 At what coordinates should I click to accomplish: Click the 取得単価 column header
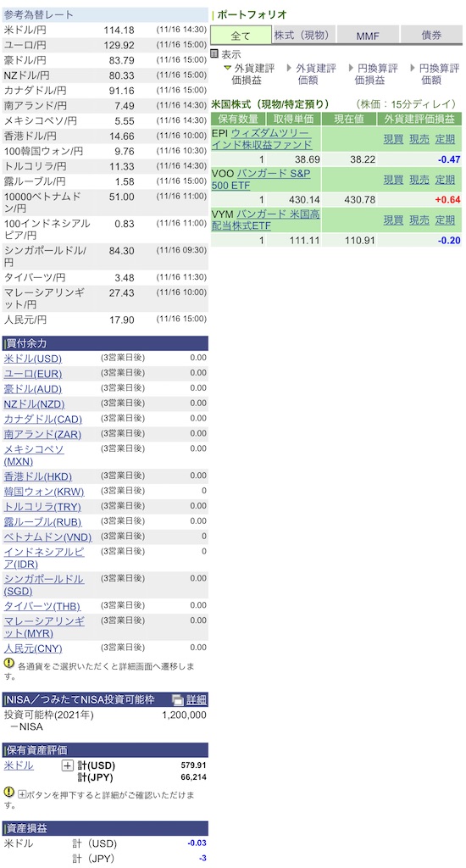click(x=294, y=119)
